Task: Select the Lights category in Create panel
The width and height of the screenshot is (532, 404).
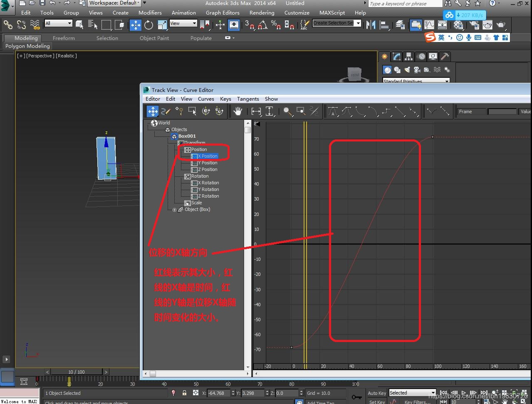Action: tap(407, 69)
